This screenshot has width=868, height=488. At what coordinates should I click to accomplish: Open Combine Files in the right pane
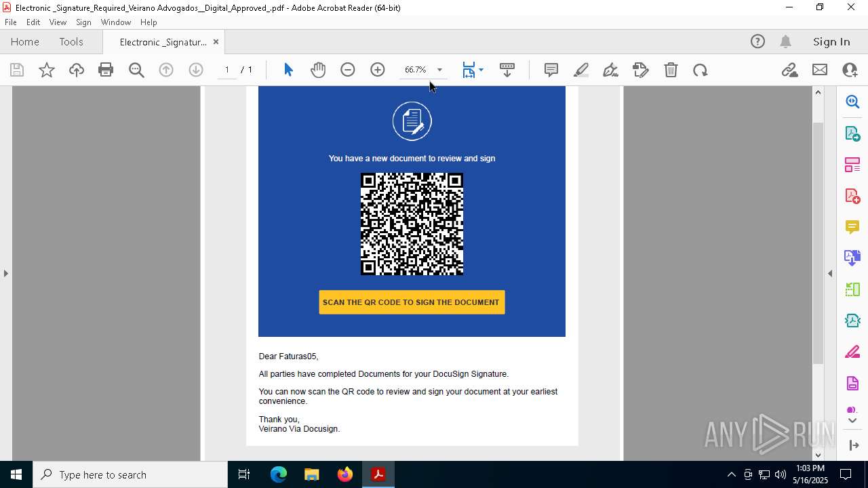852,258
